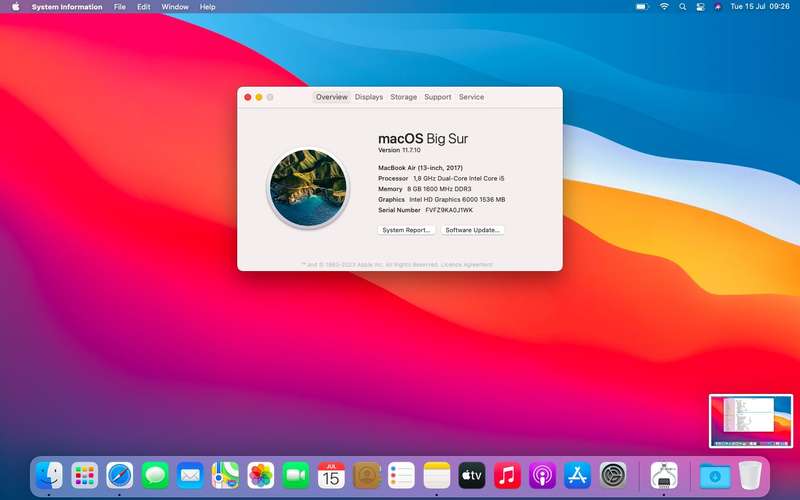The image size is (800, 500).
Task: Click the screenshot preview thumbnail
Action: [x=751, y=421]
